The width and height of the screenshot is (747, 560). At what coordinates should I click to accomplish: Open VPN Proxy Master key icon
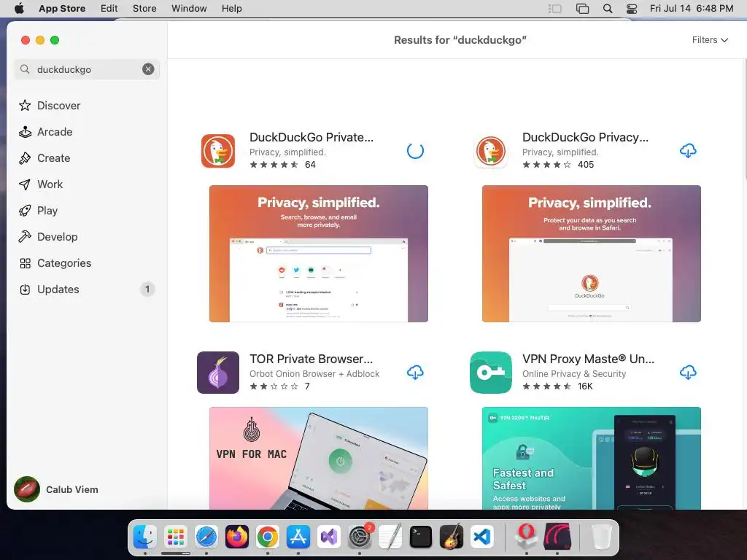pos(491,373)
